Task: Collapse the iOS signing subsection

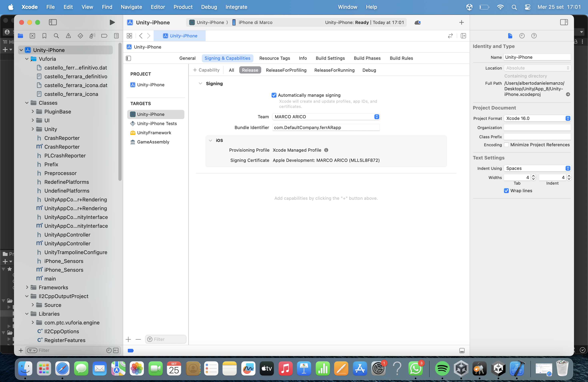Action: tap(210, 140)
